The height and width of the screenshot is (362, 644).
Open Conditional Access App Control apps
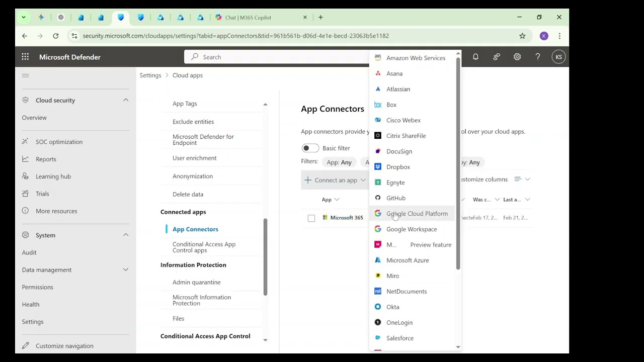(204, 247)
